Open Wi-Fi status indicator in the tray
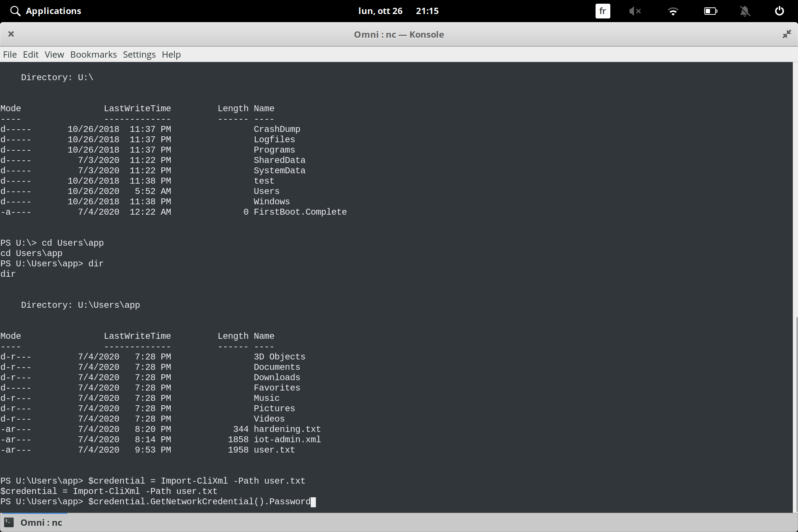 click(673, 11)
